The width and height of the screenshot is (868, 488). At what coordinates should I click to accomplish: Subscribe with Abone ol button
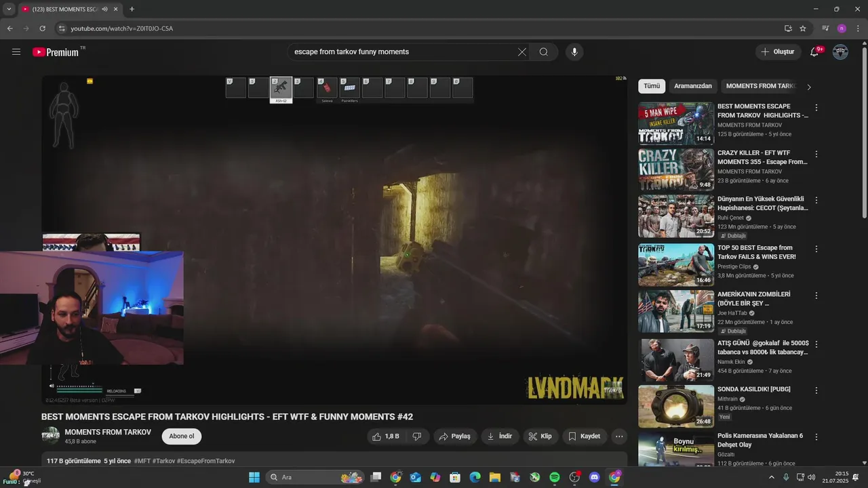tap(182, 436)
